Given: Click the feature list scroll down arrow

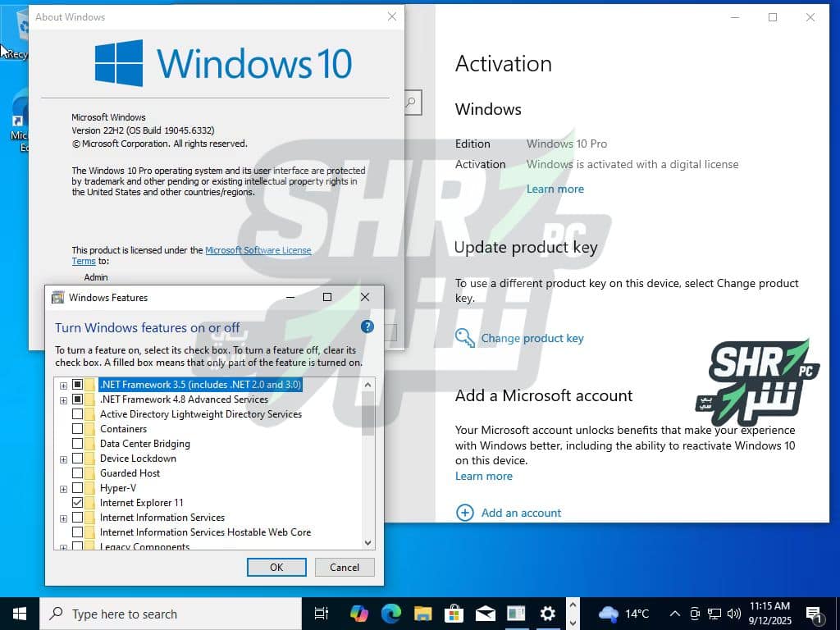Looking at the screenshot, I should click(368, 543).
